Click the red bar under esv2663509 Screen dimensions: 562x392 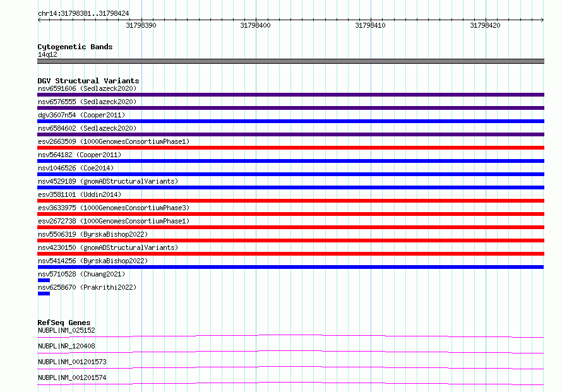click(x=290, y=148)
